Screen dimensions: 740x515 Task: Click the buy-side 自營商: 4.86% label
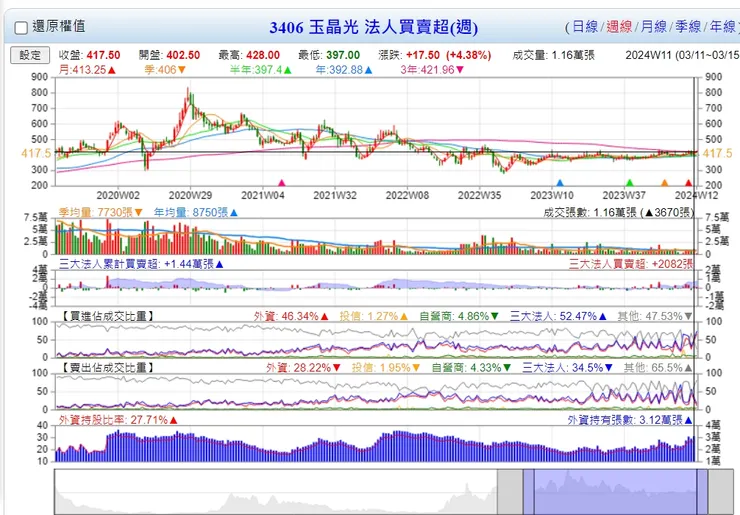459,316
